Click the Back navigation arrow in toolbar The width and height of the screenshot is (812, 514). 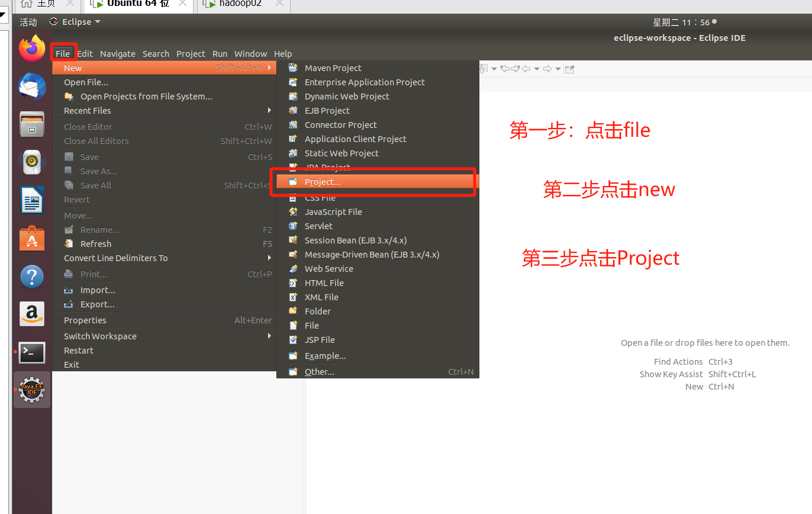point(526,69)
